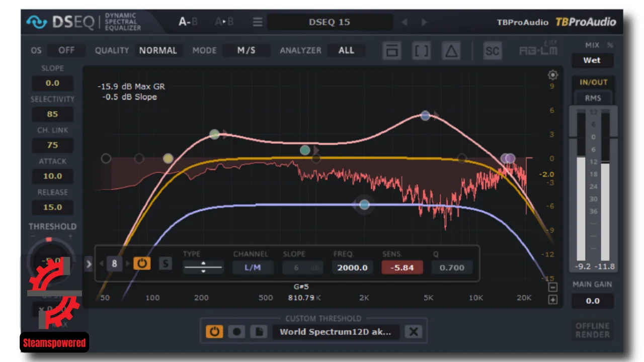Open the RMS meter mode dropdown
644x362 pixels.
point(593,98)
